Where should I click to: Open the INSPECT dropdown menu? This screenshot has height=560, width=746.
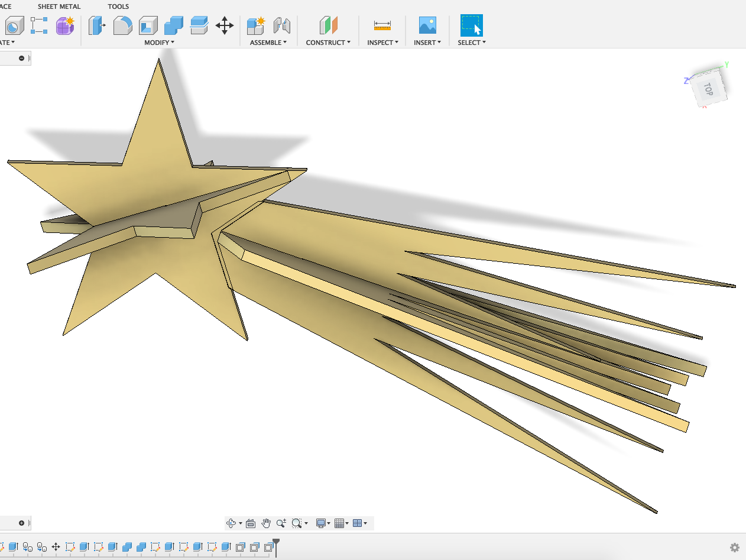click(382, 43)
